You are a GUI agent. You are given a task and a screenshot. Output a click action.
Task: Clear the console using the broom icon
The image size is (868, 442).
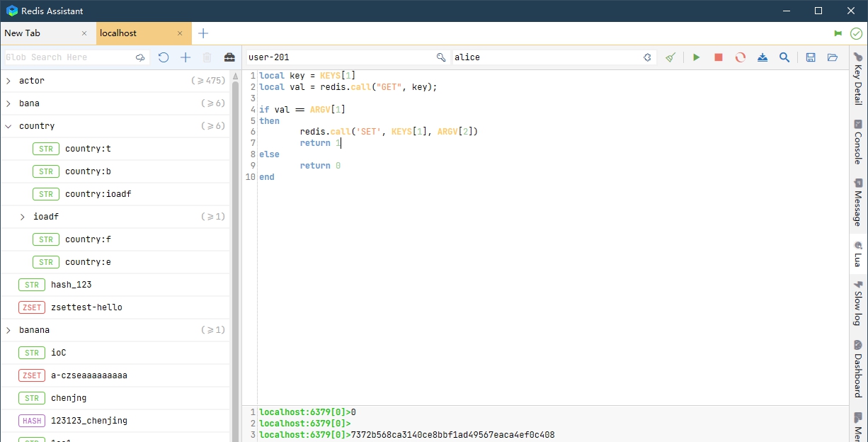670,57
